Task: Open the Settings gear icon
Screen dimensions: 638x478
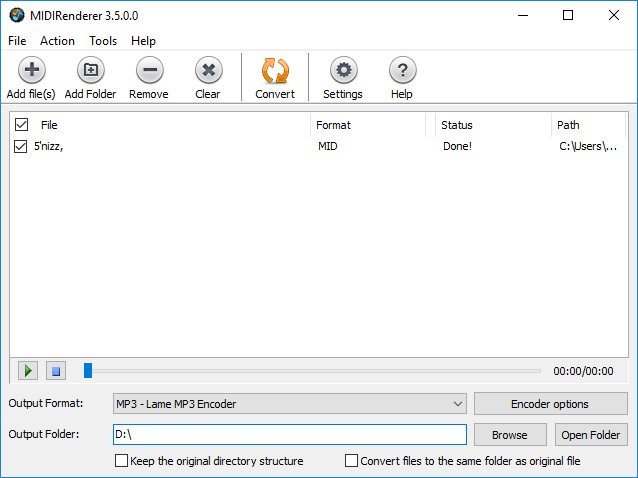Action: coord(343,71)
